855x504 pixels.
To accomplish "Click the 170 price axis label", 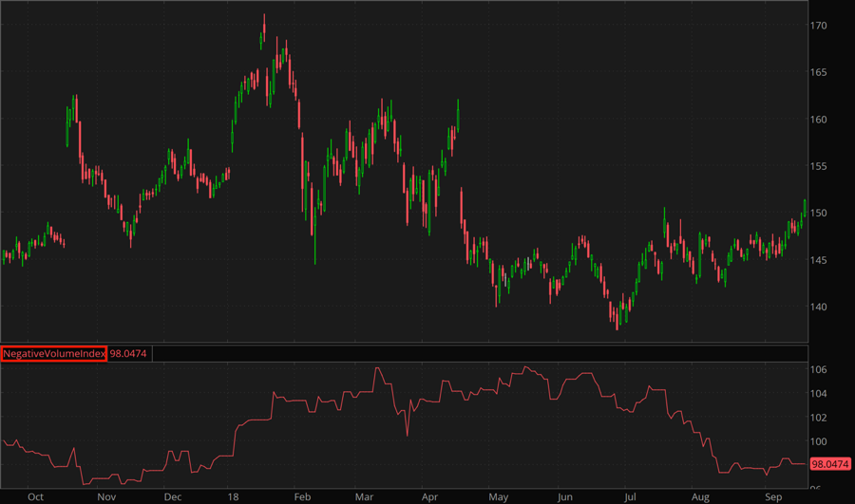I will pyautogui.click(x=819, y=26).
